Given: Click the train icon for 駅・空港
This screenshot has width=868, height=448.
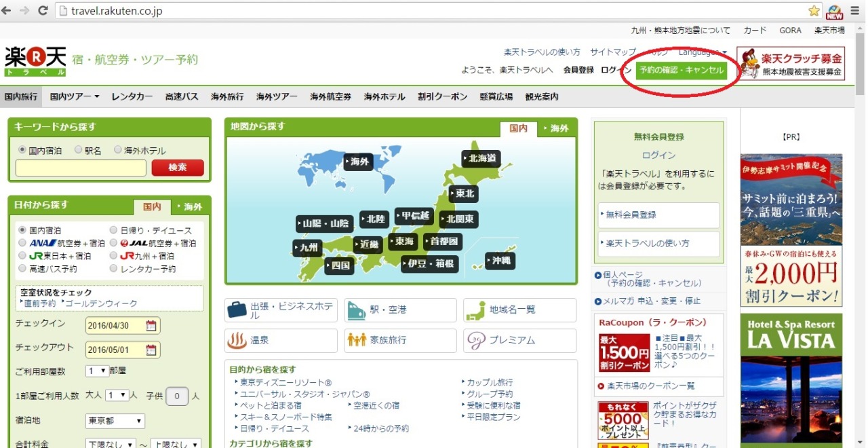Looking at the screenshot, I should click(357, 310).
